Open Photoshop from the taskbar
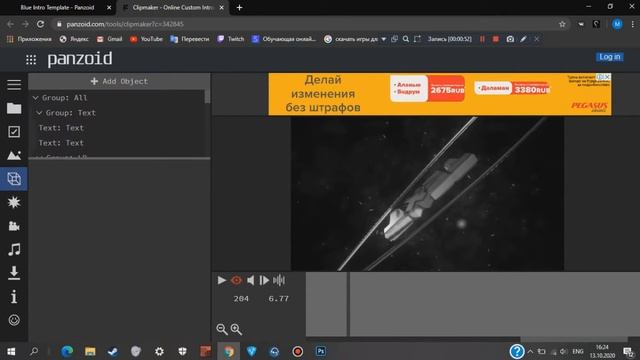The height and width of the screenshot is (360, 640). click(x=321, y=351)
